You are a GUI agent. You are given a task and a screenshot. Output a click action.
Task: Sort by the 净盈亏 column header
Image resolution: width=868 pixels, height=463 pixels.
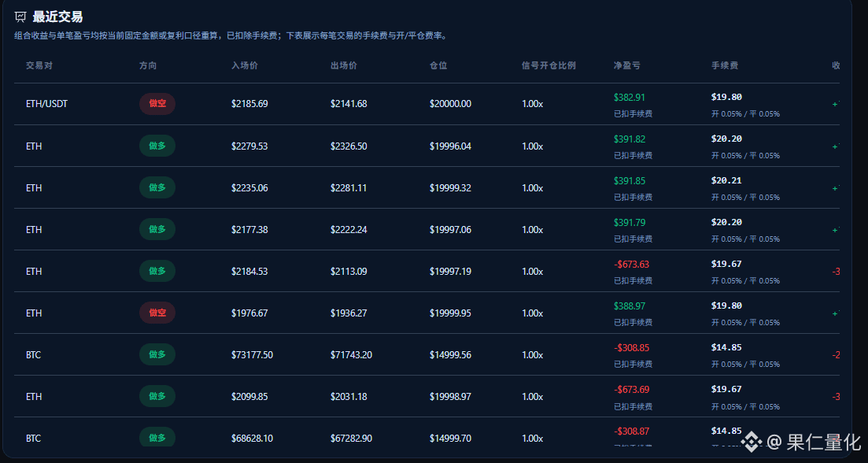[627, 65]
